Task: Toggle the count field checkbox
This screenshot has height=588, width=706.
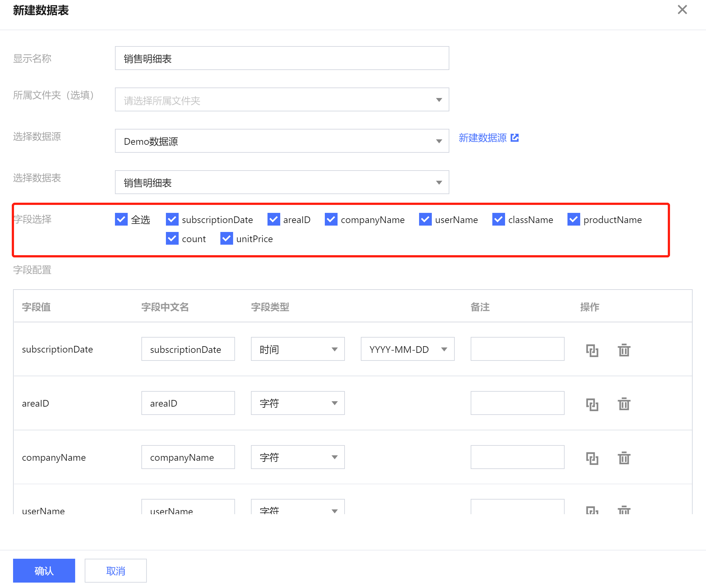Action: pos(172,239)
